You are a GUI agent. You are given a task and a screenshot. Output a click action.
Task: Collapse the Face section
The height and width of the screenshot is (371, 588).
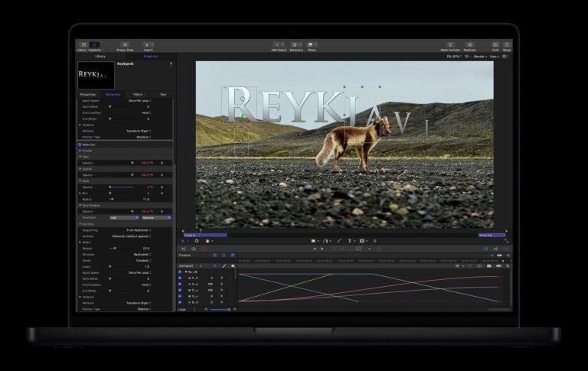click(x=80, y=157)
